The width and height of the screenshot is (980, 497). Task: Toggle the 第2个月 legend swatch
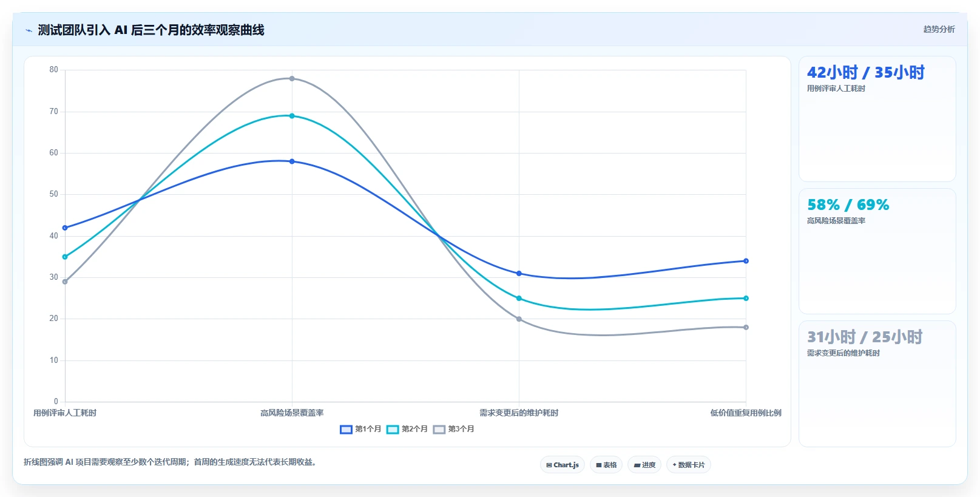coord(393,429)
